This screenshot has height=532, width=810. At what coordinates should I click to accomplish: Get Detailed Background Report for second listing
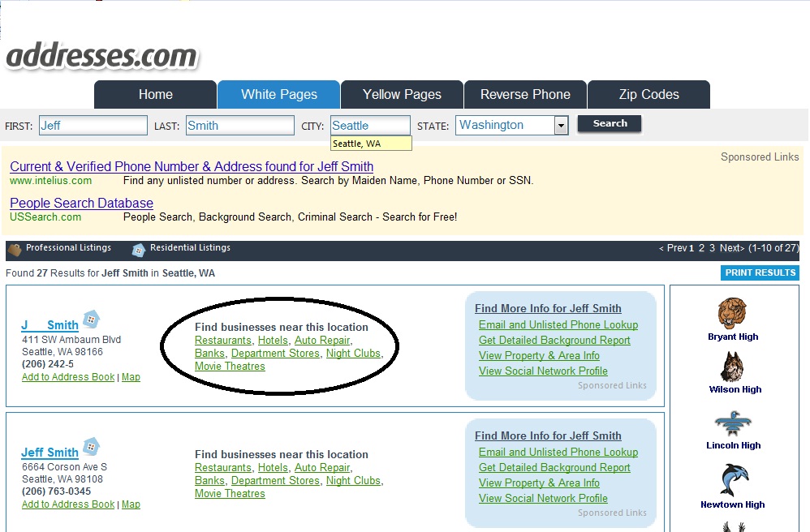[554, 467]
